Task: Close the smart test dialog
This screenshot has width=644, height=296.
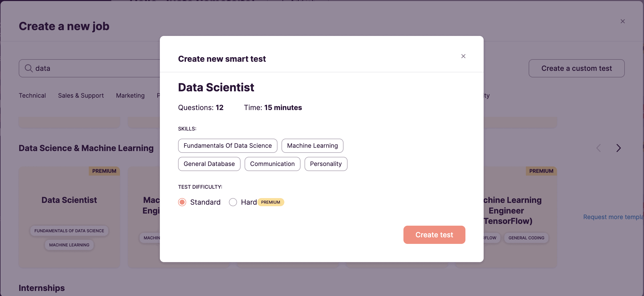Action: [463, 56]
